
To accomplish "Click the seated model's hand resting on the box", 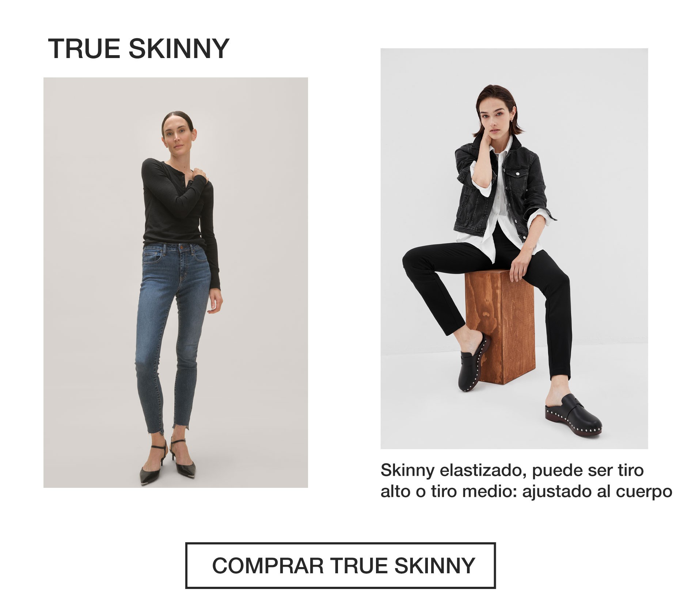I will [x=520, y=266].
